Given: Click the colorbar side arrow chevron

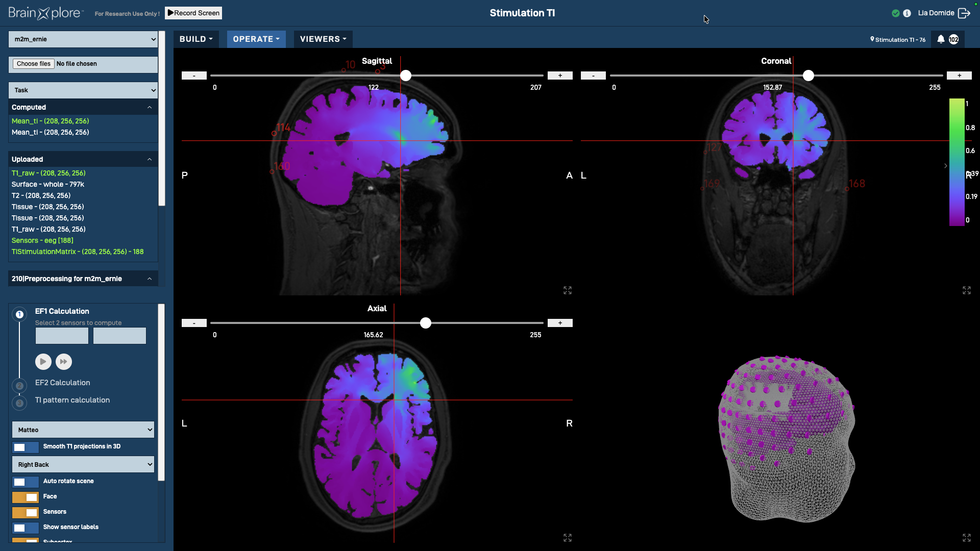Looking at the screenshot, I should tap(945, 166).
